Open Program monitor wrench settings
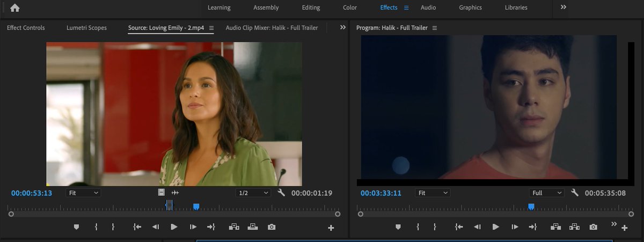This screenshot has height=242, width=644. (x=575, y=193)
